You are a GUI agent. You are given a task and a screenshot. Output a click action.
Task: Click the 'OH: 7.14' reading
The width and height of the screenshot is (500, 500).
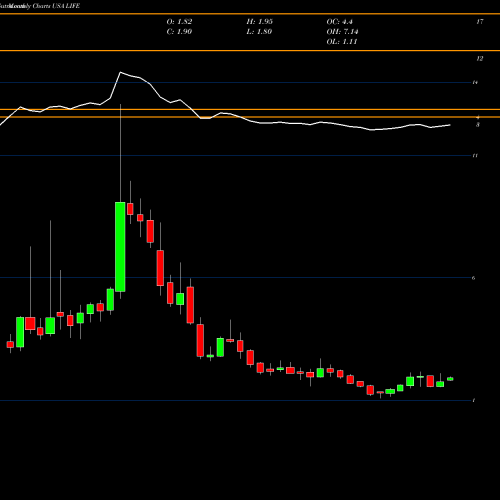tap(342, 32)
